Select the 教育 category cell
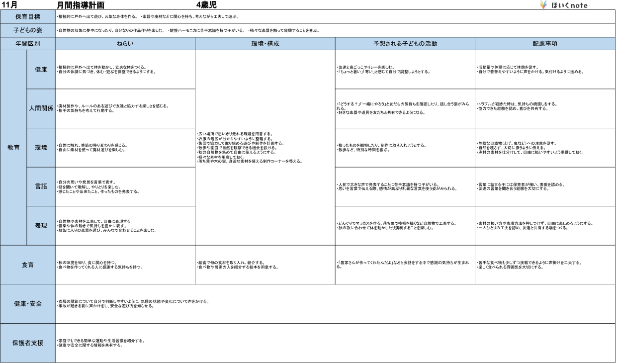 point(13,148)
